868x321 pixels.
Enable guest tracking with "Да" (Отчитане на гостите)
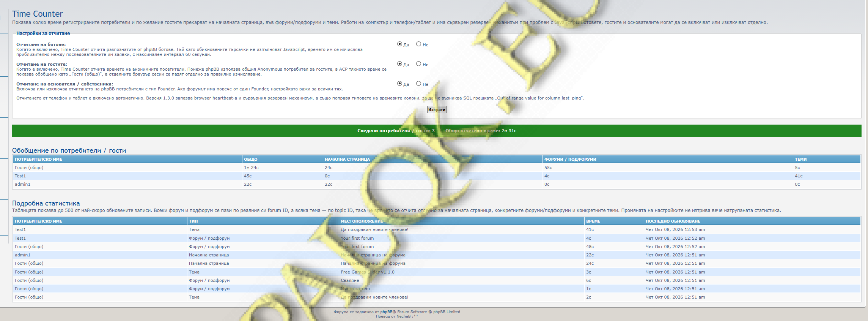pos(399,64)
